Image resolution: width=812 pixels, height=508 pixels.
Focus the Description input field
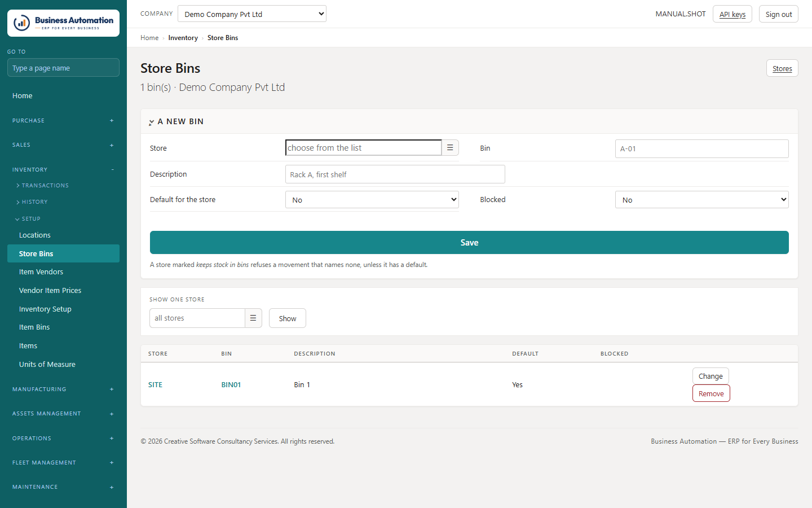tap(395, 174)
